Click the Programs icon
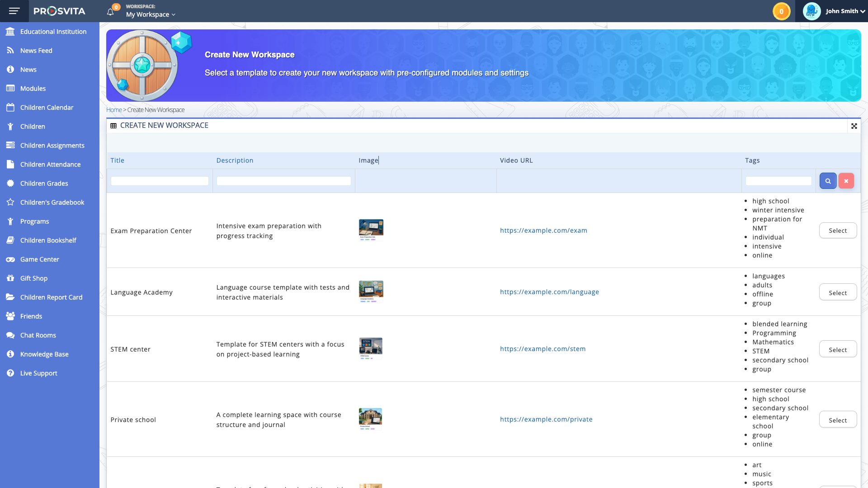This screenshot has height=488, width=868. pos(10,221)
